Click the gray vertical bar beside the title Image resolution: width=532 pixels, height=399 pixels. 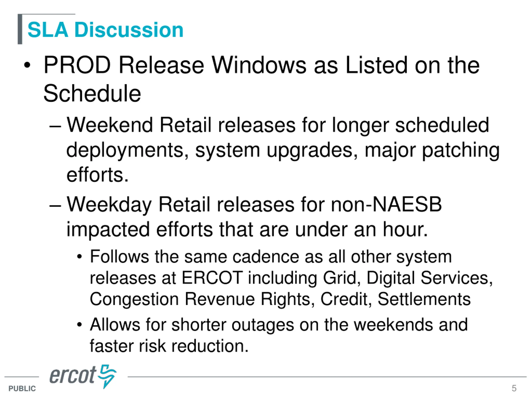pyautogui.click(x=20, y=29)
